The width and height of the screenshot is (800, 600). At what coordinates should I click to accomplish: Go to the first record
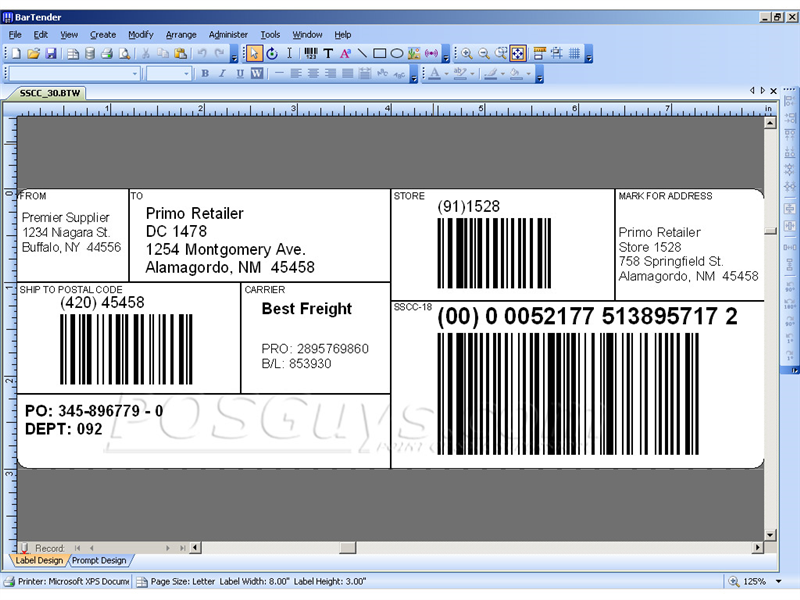[x=78, y=548]
